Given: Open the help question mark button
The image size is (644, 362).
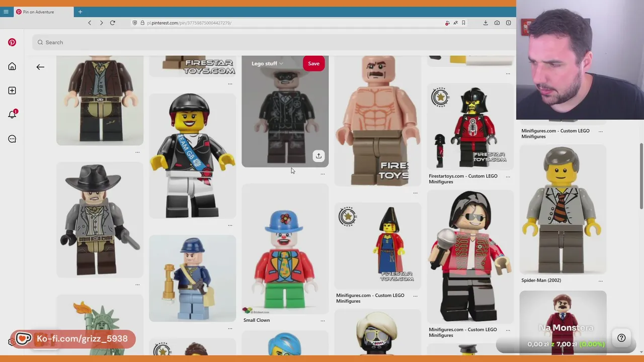Looking at the screenshot, I should pos(621,338).
